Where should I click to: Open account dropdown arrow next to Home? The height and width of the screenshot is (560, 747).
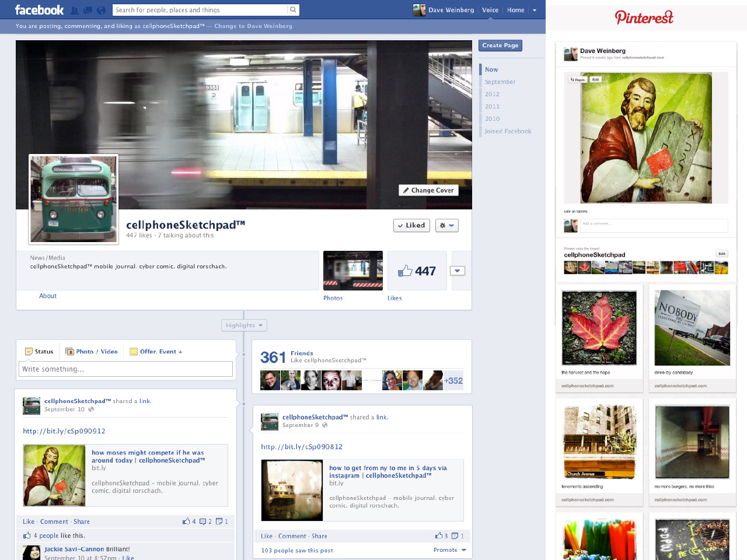(534, 10)
